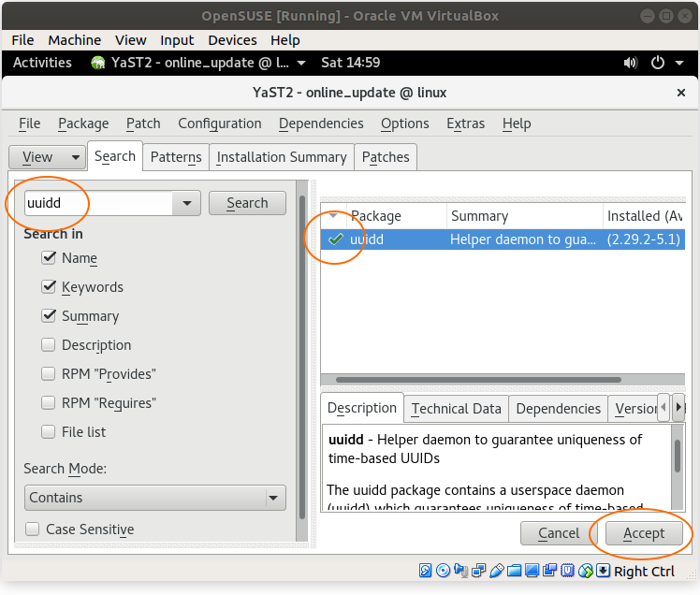Open the YaST2 application menu arrow in top bar

(301, 63)
